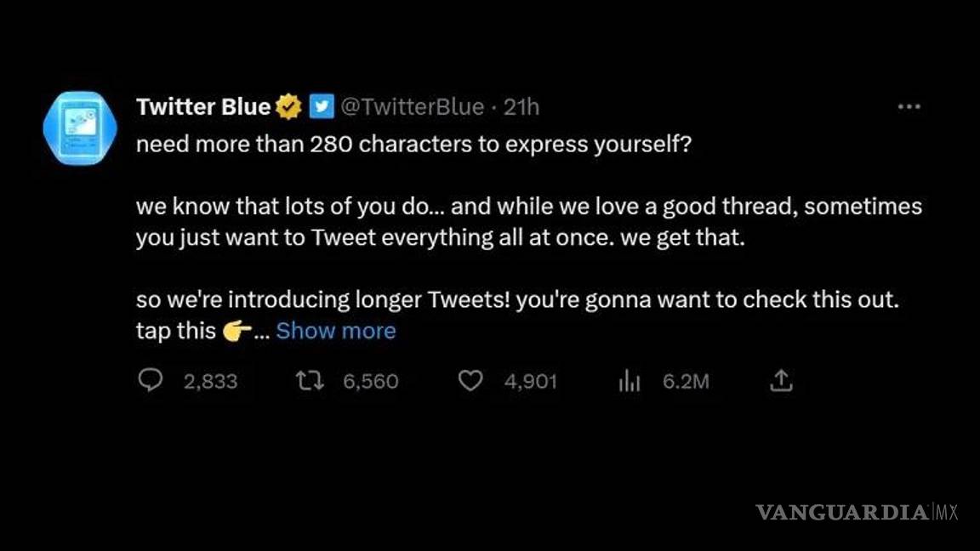
Task: Click the 21h timestamp
Action: 521,107
